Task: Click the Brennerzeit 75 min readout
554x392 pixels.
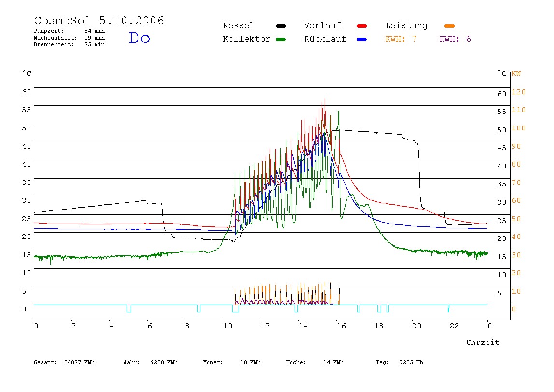Action: coord(69,44)
